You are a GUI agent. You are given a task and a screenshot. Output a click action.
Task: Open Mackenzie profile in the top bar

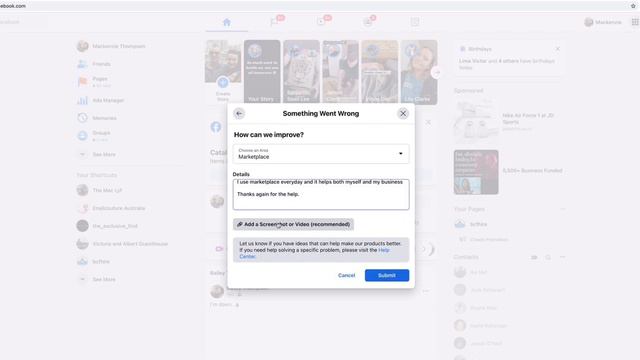603,22
